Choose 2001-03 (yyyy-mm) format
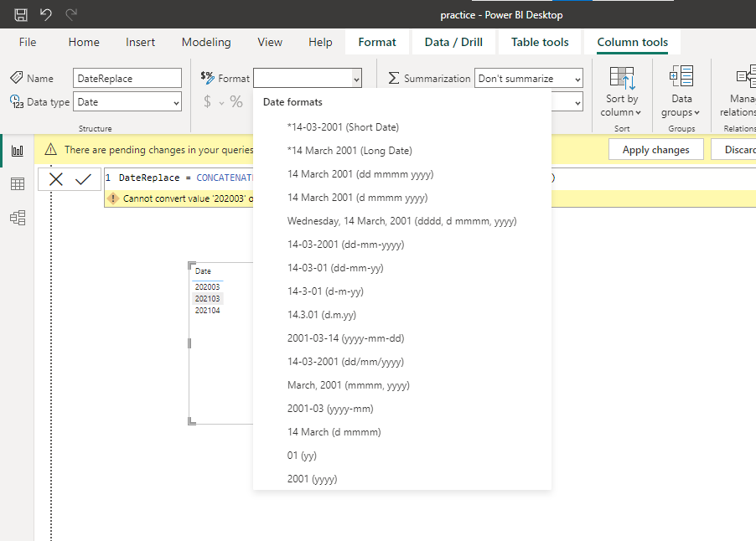Screen dimensions: 756x541 tap(402, 409)
